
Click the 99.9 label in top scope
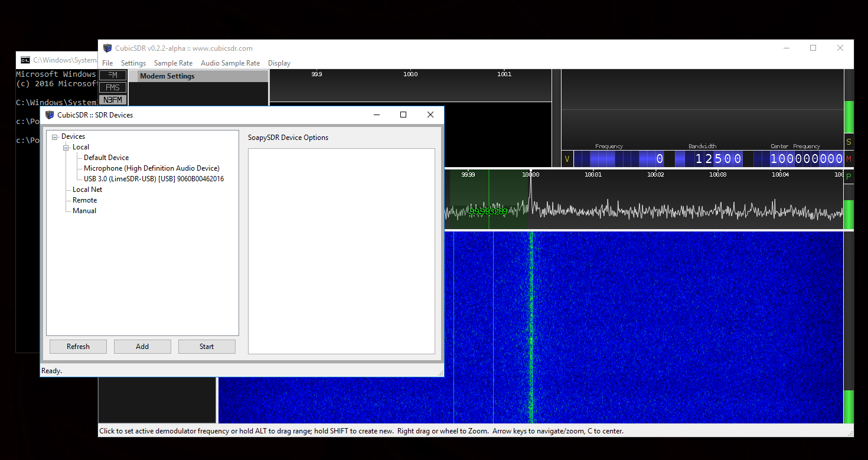[x=316, y=74]
